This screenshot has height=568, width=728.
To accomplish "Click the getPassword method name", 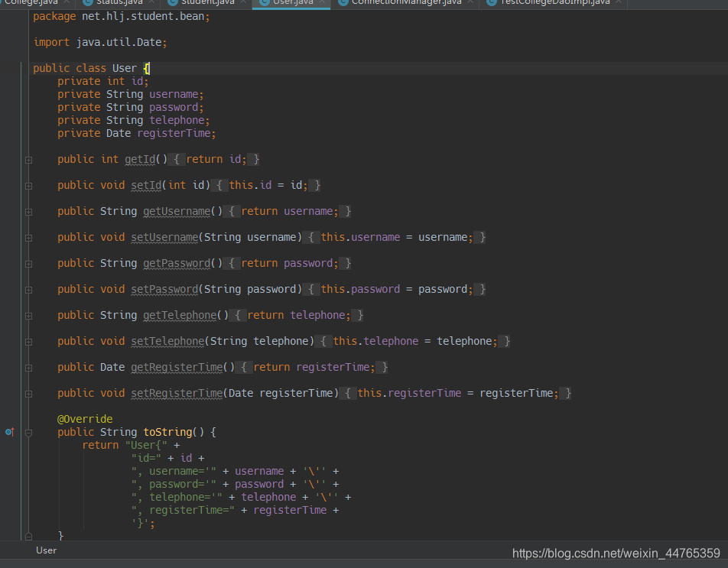I will (x=177, y=263).
